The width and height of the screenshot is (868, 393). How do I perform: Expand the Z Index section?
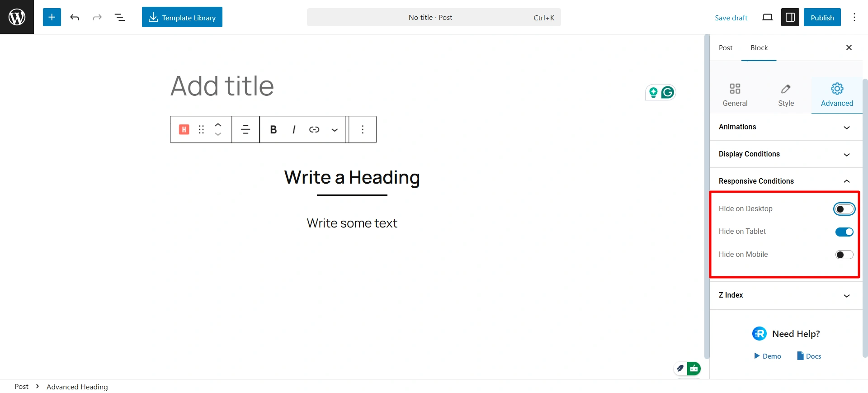click(x=785, y=295)
